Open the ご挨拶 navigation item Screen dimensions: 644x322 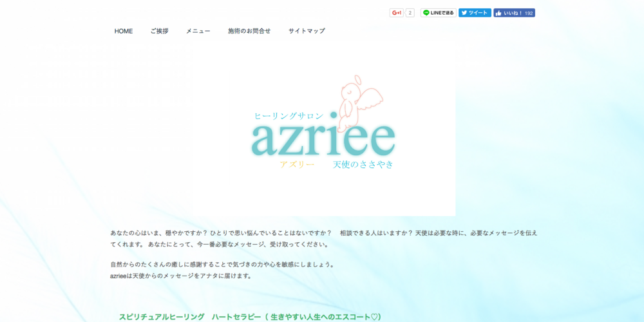pyautogui.click(x=159, y=31)
